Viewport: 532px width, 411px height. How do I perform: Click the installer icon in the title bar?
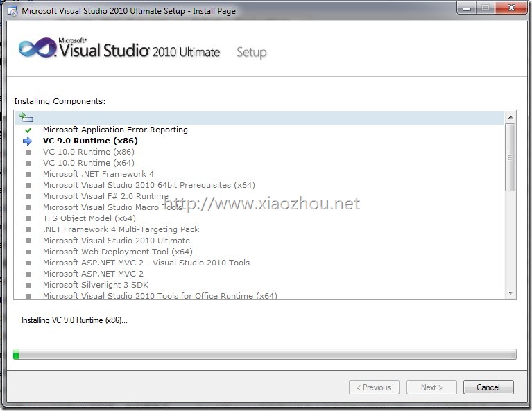point(12,11)
